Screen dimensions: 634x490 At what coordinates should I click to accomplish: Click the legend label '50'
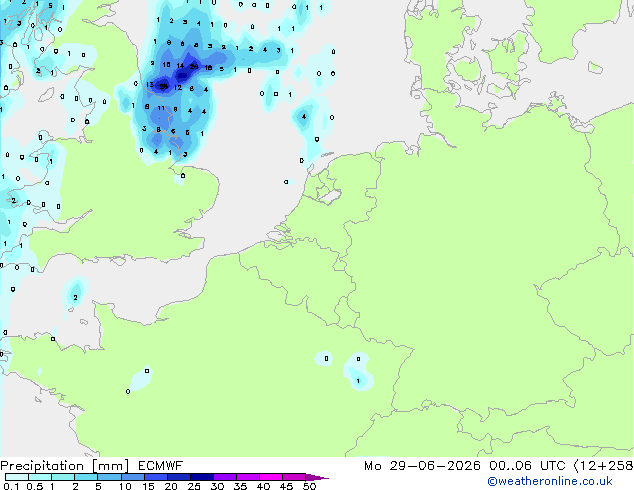point(309,486)
